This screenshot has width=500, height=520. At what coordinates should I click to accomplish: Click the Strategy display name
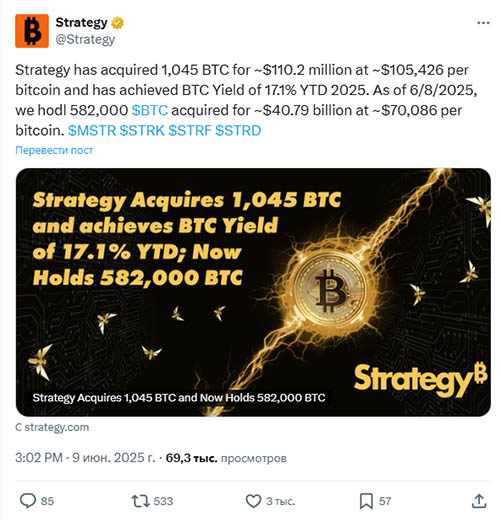tap(81, 23)
